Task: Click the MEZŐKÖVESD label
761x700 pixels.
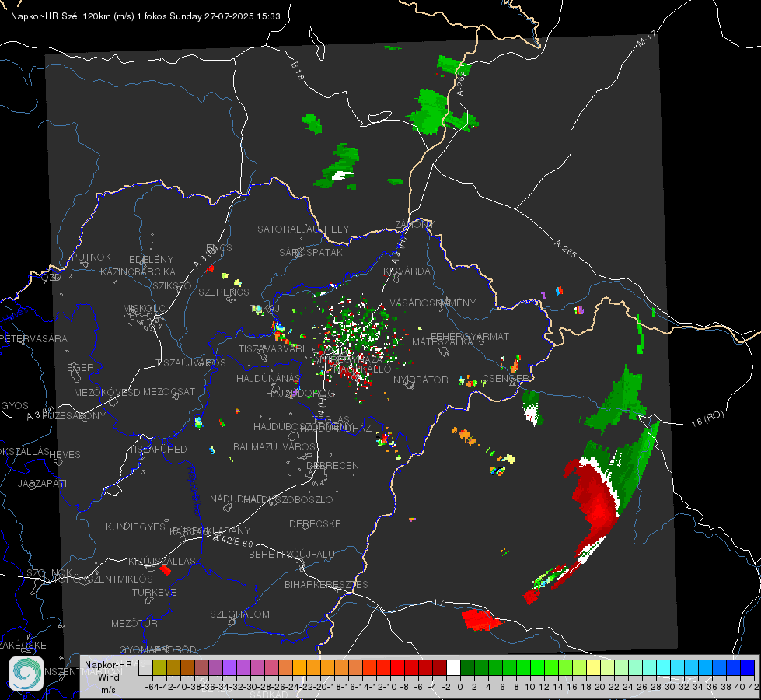Action: (x=107, y=393)
